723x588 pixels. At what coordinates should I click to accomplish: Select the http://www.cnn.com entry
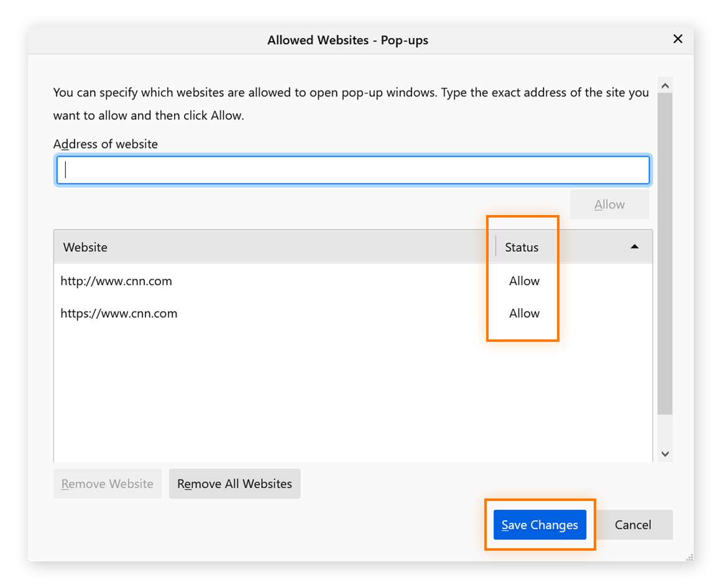116,281
